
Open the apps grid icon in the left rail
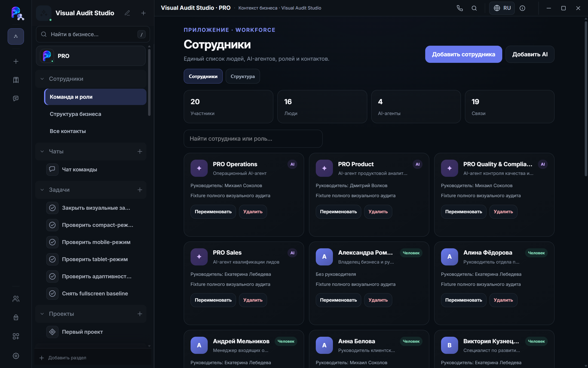click(x=16, y=336)
